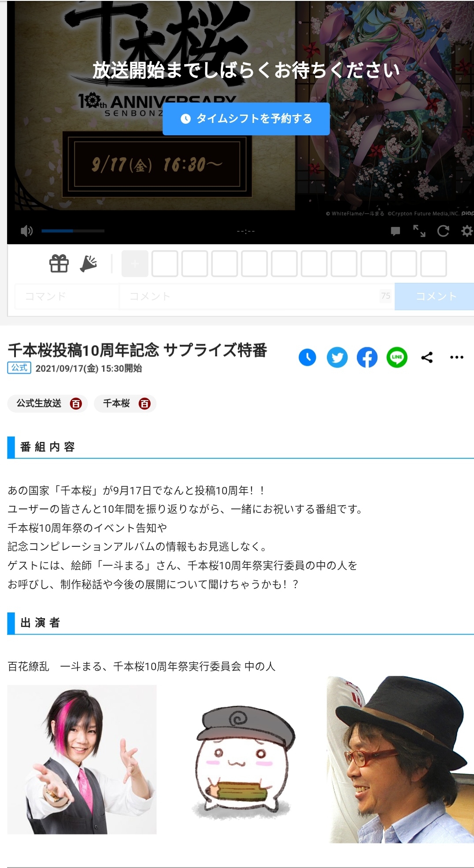This screenshot has height=868, width=474.
Task: Select the first empty emotion slot
Action: click(x=165, y=263)
